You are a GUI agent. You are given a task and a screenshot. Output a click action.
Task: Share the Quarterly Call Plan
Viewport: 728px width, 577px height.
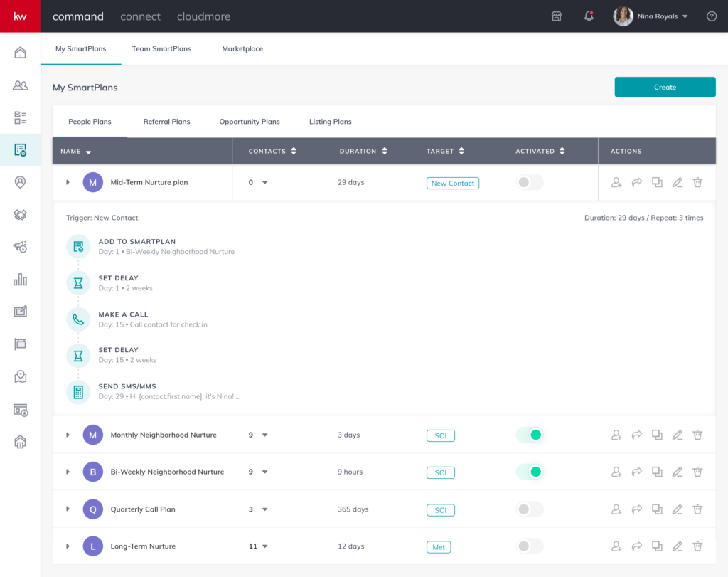click(x=636, y=509)
